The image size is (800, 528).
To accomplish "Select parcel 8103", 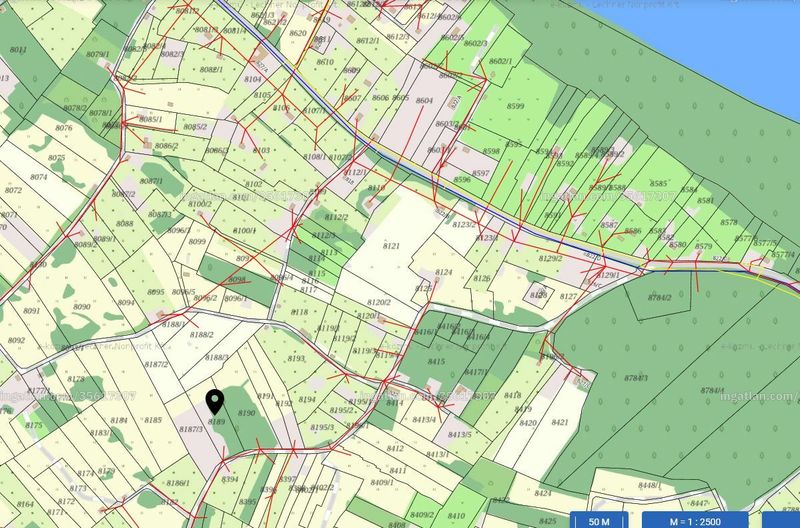I will (x=261, y=150).
